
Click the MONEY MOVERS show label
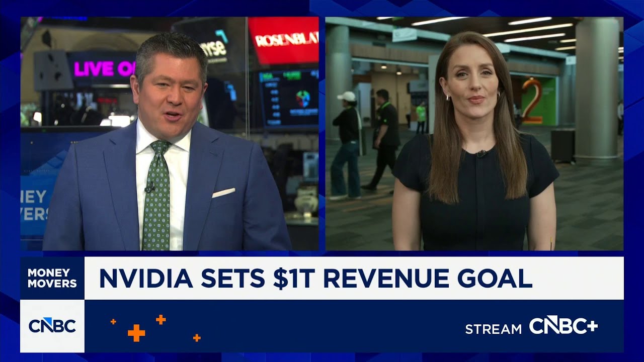pos(52,278)
